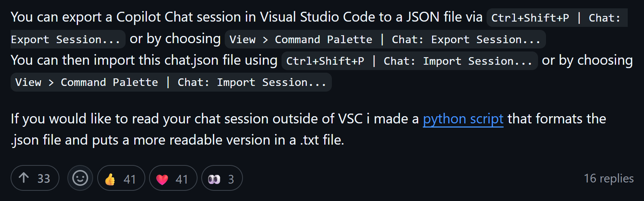Click the first 'or by choosing' text after Export Session
Screen dimensions: 644x201
175,39
